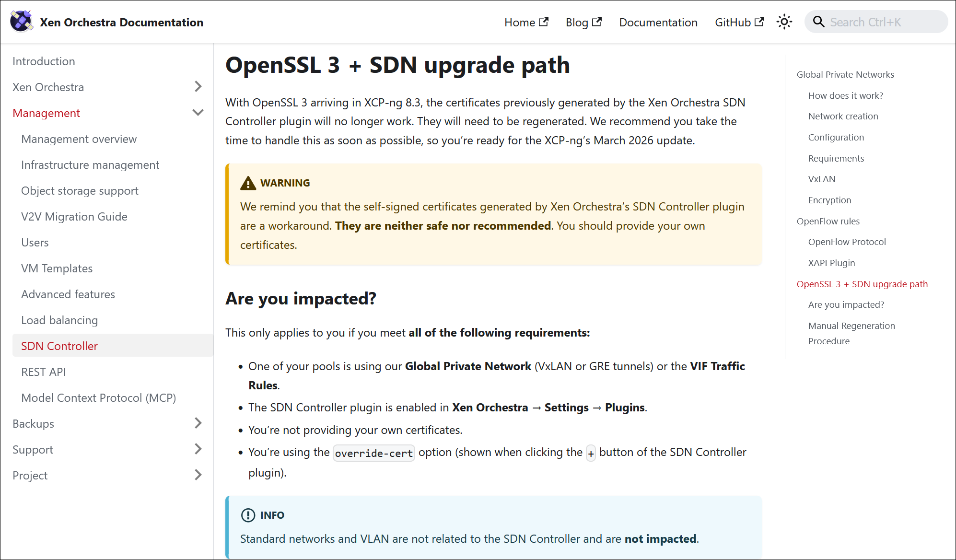Image resolution: width=956 pixels, height=560 pixels.
Task: Expand the Xen Orchestra sidebar section
Action: pos(198,87)
